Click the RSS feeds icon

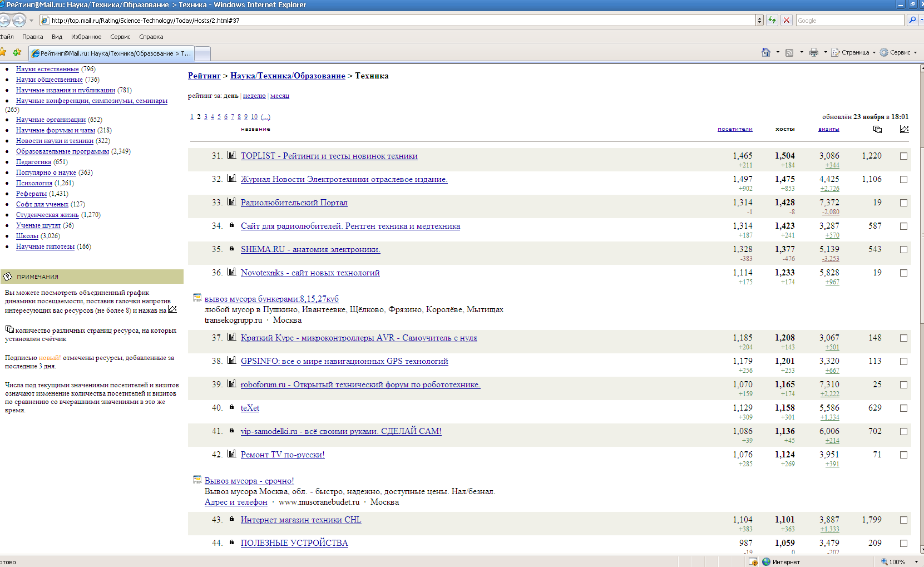tap(789, 52)
